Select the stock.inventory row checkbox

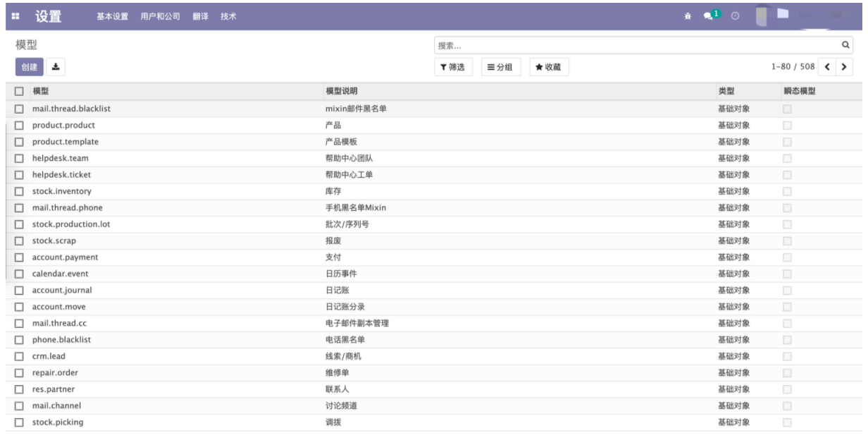[20, 191]
